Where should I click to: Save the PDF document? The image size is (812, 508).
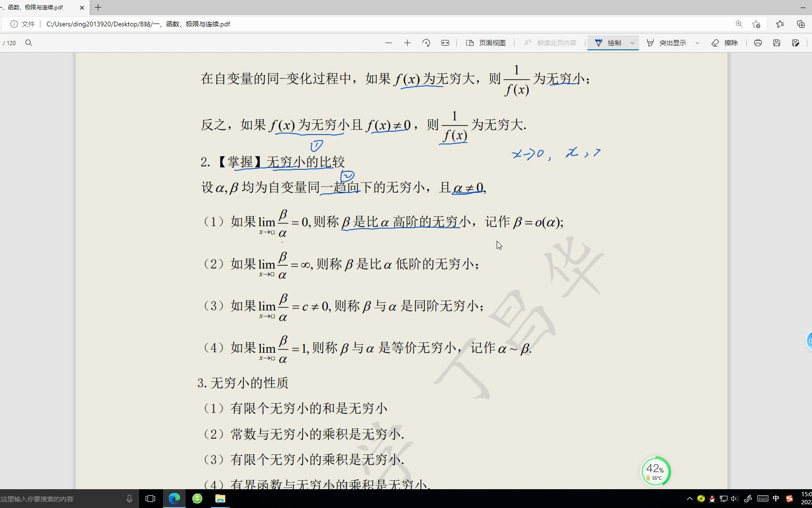tap(776, 43)
